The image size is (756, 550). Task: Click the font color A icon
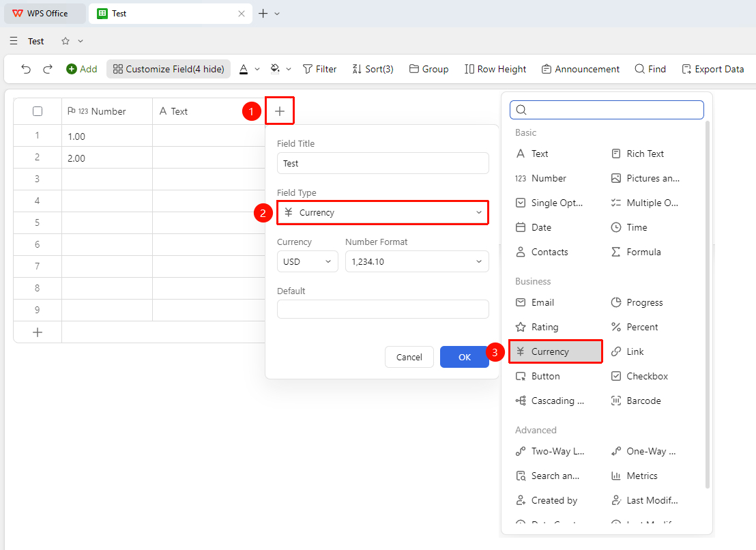pyautogui.click(x=244, y=69)
